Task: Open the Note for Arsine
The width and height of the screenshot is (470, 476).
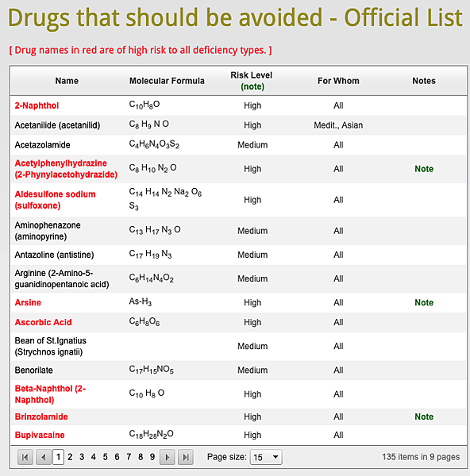Action: click(x=424, y=302)
